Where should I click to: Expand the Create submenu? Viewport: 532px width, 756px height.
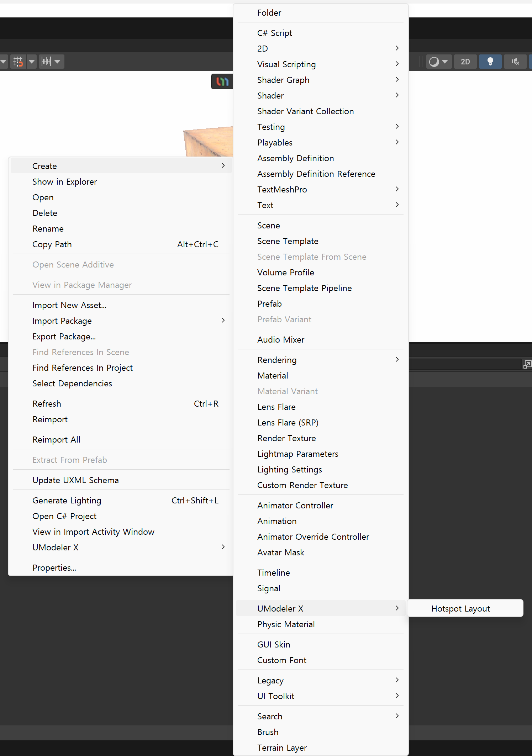121,166
